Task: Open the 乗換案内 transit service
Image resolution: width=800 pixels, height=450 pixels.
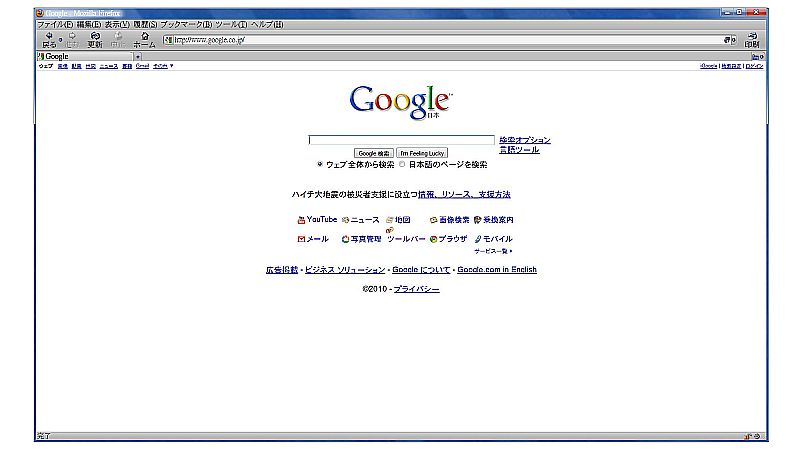Action: [x=494, y=220]
